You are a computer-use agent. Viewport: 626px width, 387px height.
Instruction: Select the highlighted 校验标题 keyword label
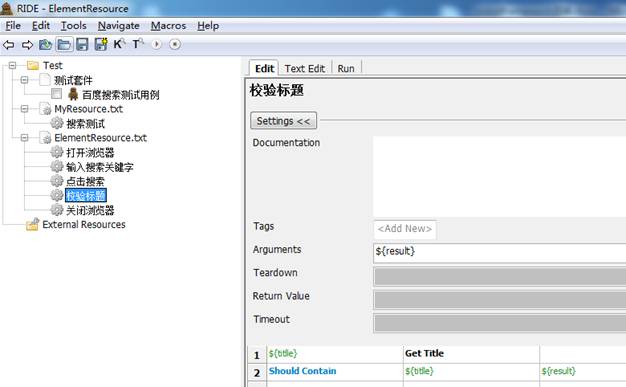tap(85, 195)
